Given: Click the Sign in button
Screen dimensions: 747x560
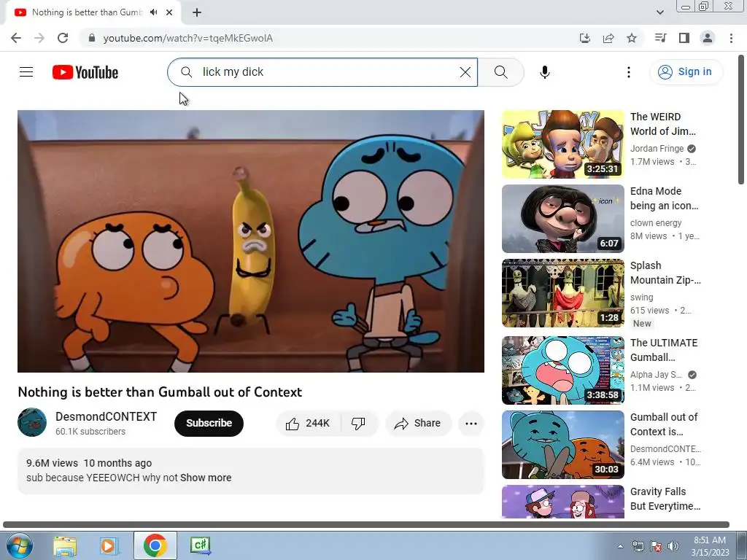Looking at the screenshot, I should 686,72.
